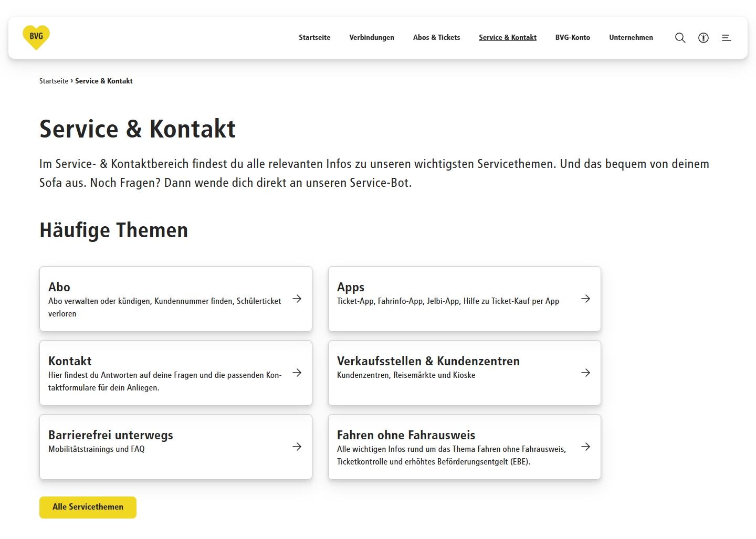Click the BVG yellow heart logo

click(36, 37)
